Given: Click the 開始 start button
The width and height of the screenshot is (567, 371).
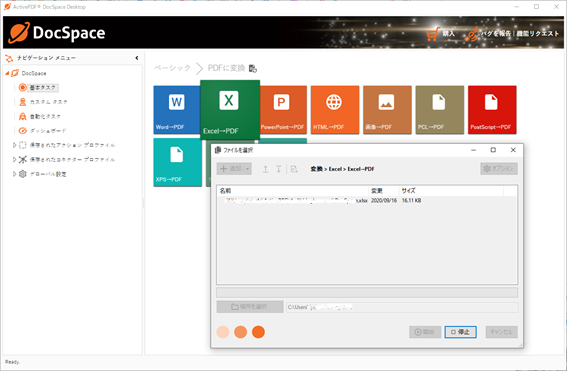Looking at the screenshot, I should click(x=425, y=332).
